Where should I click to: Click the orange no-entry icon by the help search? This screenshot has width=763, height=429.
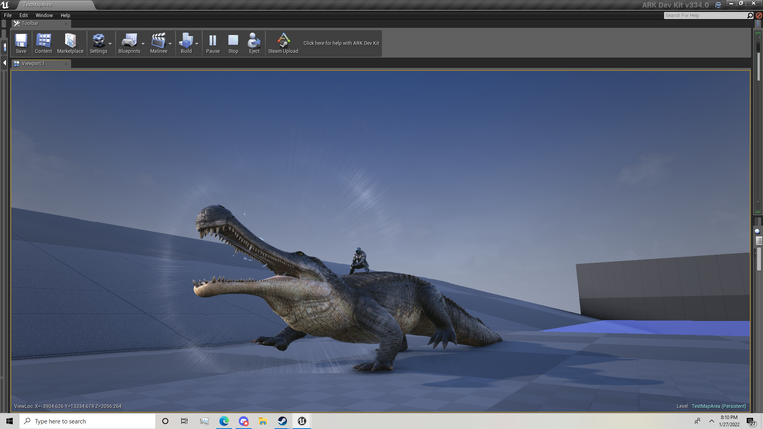[759, 16]
